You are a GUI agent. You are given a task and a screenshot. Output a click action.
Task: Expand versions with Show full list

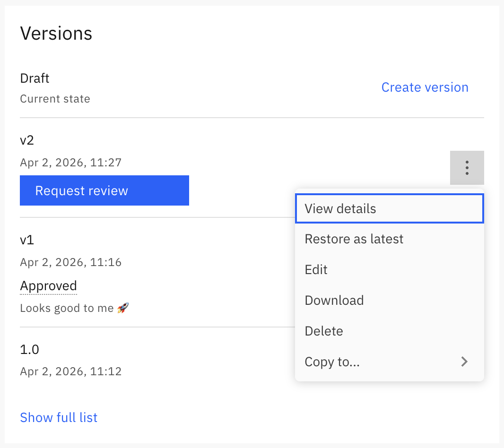tap(59, 418)
